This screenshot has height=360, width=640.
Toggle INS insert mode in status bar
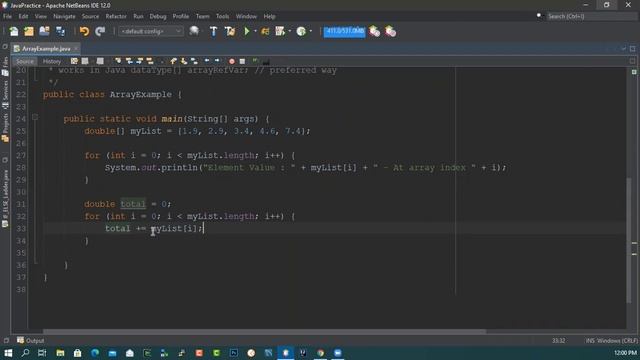pos(590,340)
